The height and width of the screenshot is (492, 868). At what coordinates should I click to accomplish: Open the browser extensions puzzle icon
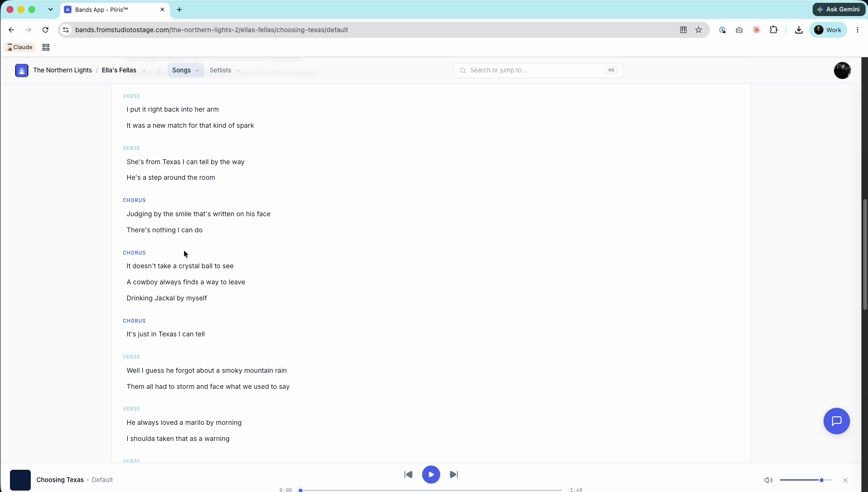point(773,30)
